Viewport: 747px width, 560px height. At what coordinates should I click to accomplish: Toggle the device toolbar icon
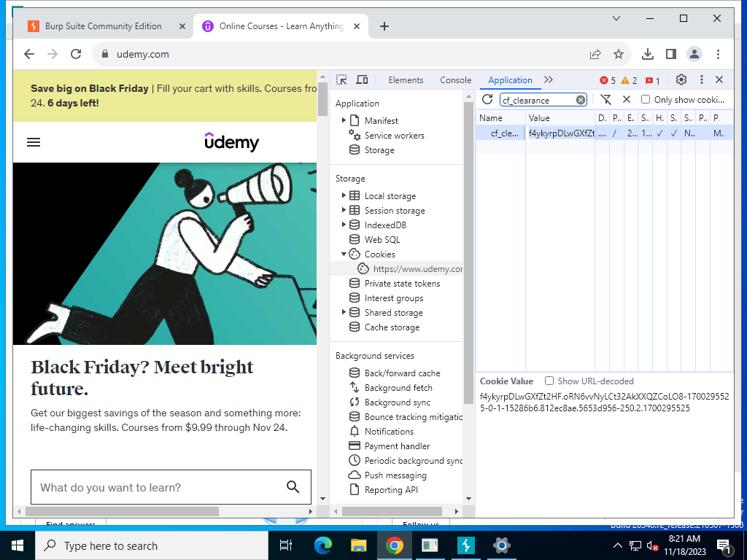362,80
